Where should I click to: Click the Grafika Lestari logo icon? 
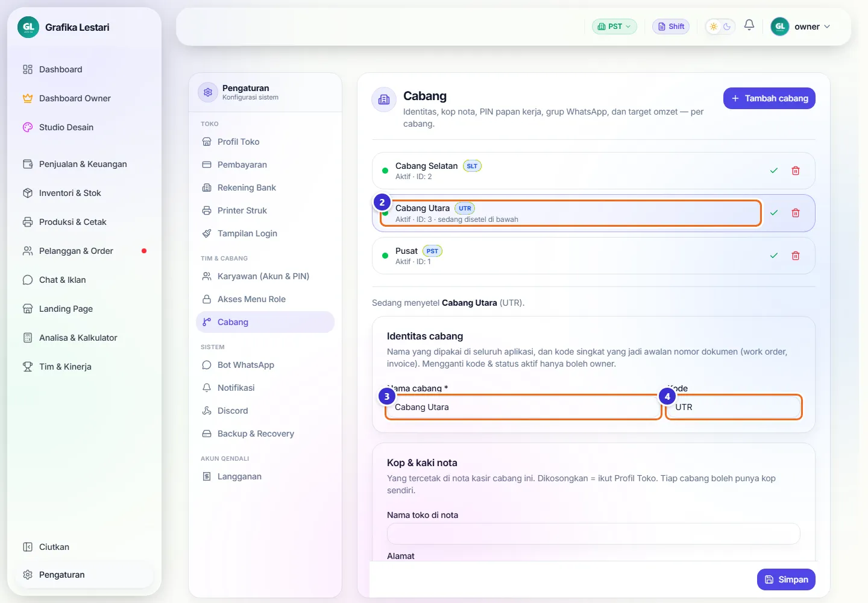tap(28, 27)
